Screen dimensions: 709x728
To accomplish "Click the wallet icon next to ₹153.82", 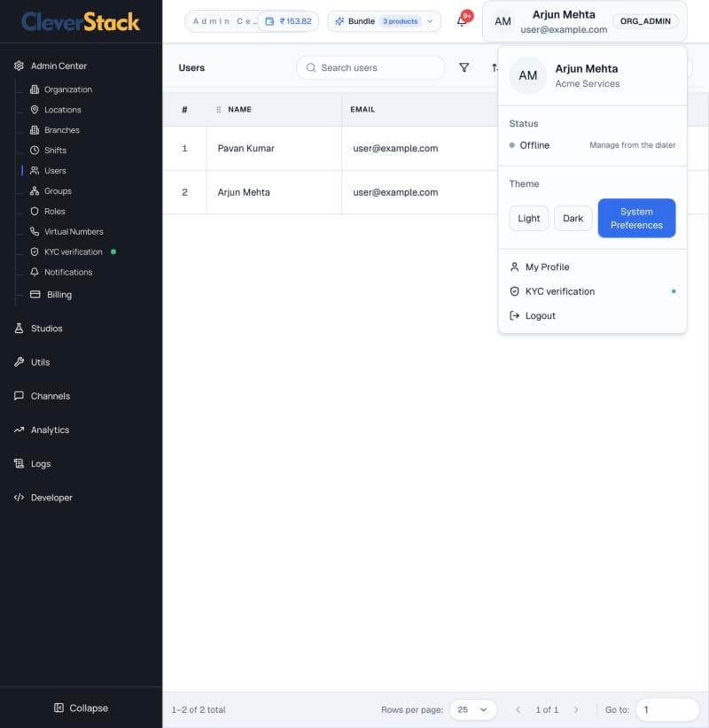I will [269, 21].
